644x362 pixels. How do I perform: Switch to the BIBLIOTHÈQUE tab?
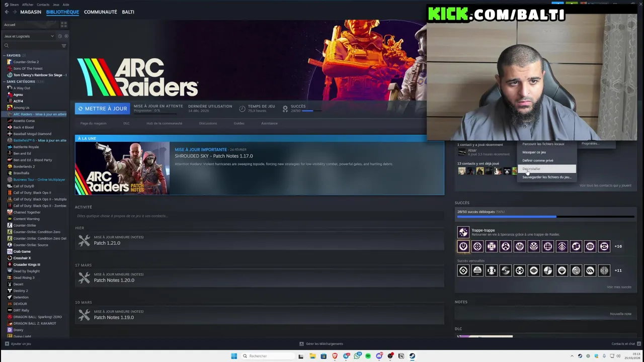tap(62, 12)
